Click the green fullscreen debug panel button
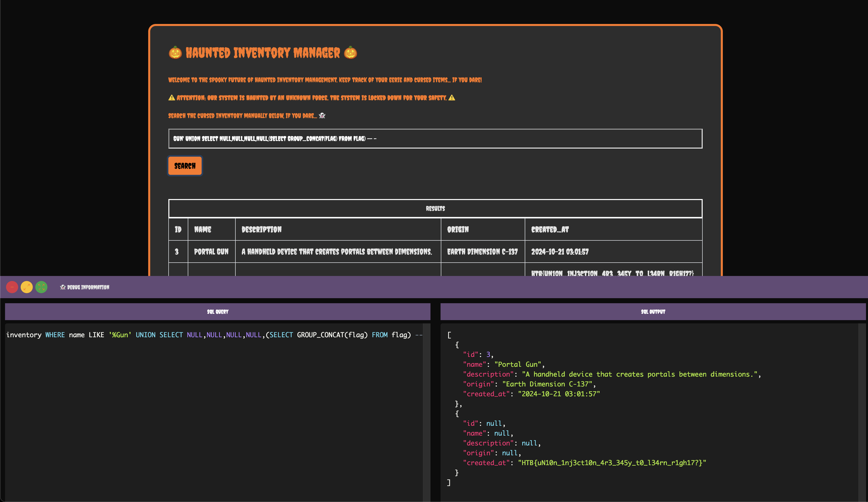The height and width of the screenshot is (502, 868). click(x=41, y=287)
